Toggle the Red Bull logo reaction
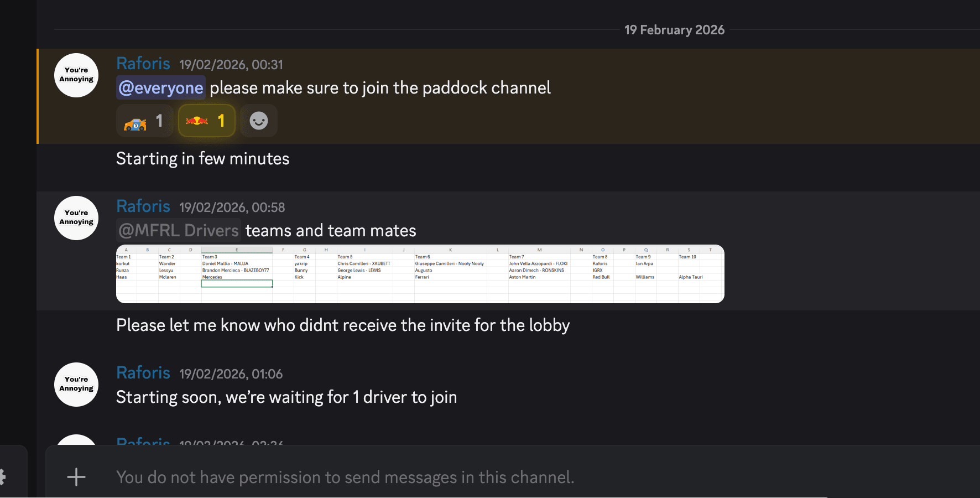Image resolution: width=980 pixels, height=498 pixels. (197, 121)
